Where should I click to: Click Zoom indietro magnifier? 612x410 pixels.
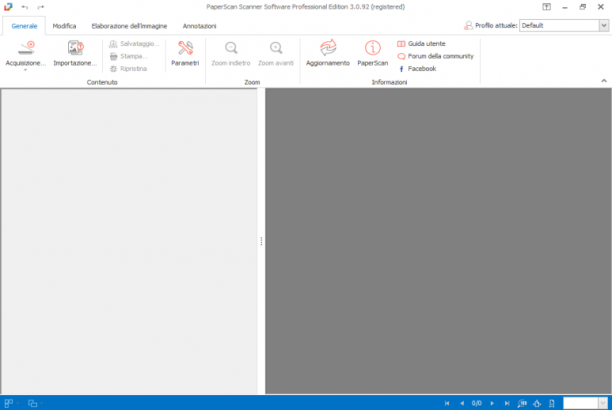tap(231, 53)
